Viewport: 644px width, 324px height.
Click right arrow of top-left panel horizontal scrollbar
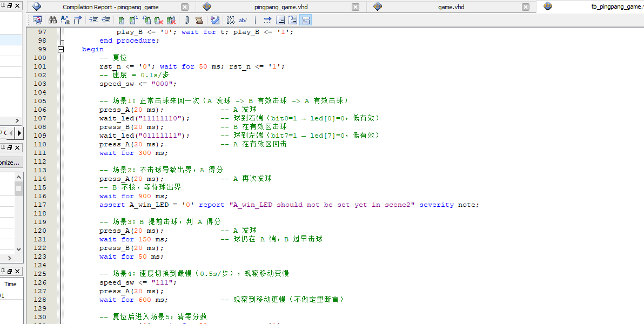[x=17, y=120]
